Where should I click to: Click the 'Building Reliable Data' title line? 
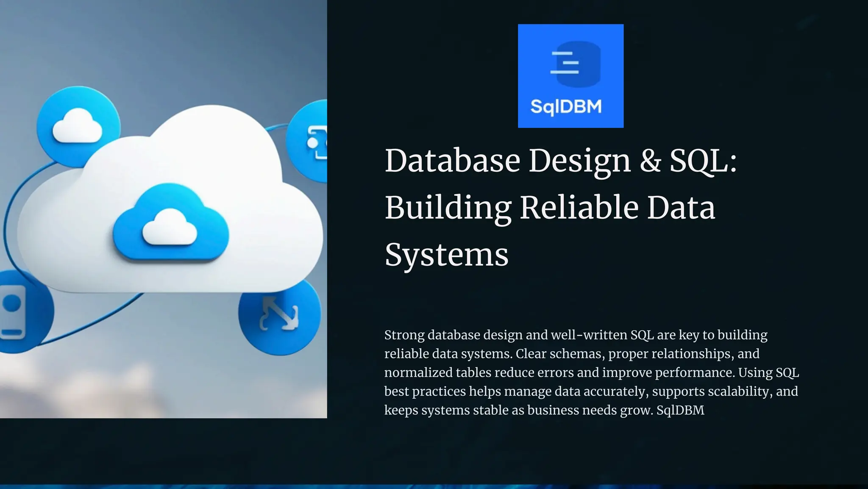point(550,208)
